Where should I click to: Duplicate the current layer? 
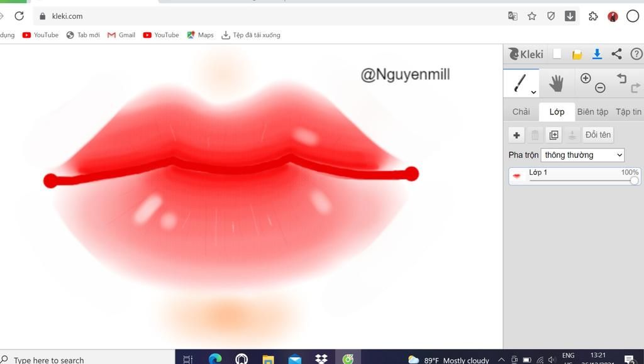pos(553,135)
